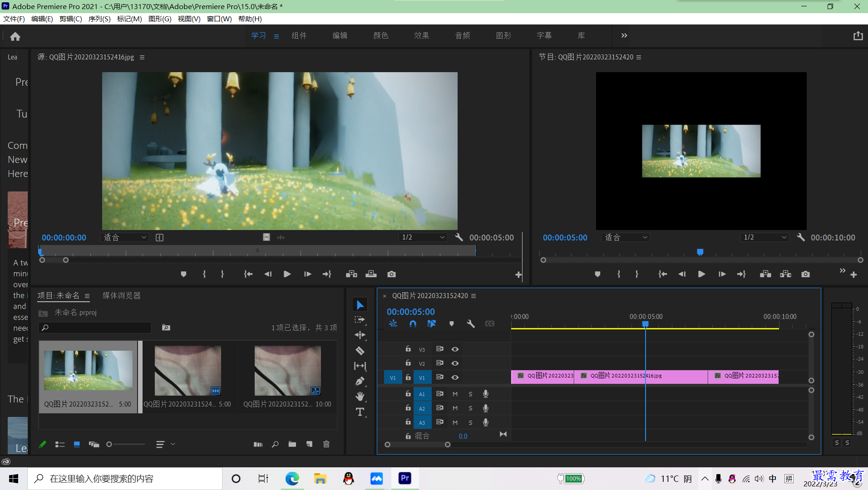Open Source monitor zoom level dropdown

[x=125, y=237]
